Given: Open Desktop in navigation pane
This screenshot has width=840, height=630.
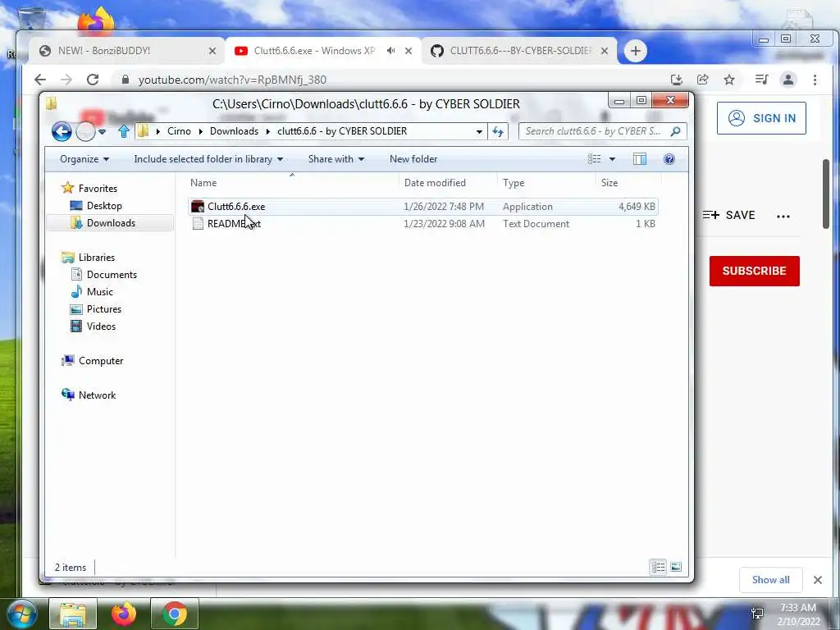Looking at the screenshot, I should pos(104,206).
